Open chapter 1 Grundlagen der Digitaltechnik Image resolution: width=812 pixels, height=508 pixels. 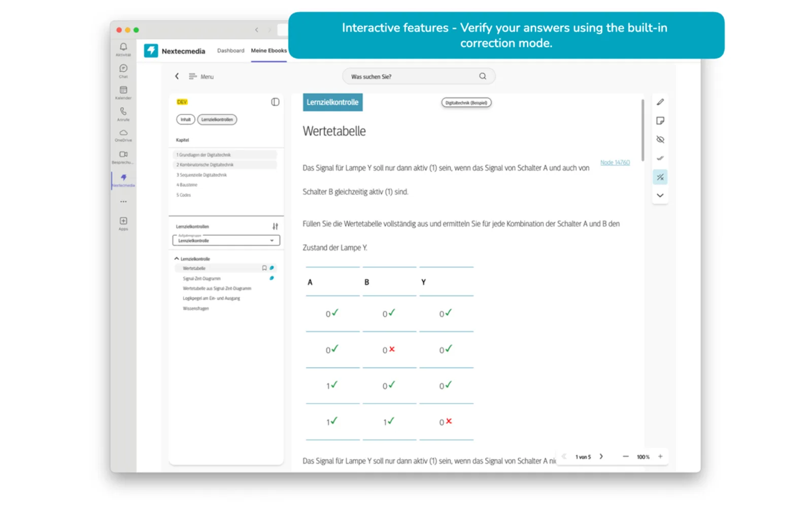(225, 154)
